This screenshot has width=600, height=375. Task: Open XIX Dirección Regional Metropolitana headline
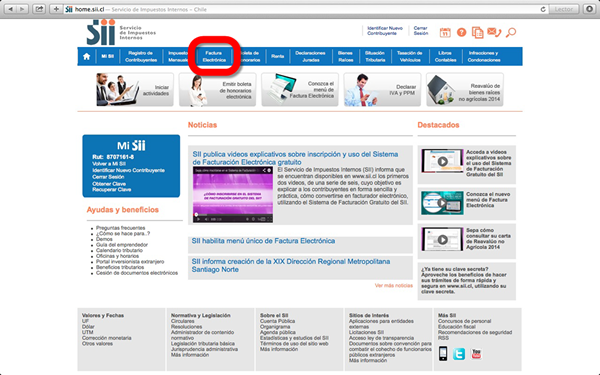[291, 265]
